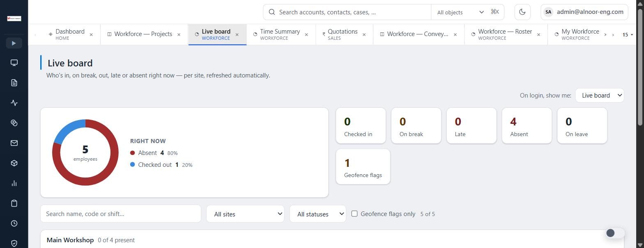Open the 15 open tabs list dropdown

pyautogui.click(x=628, y=35)
